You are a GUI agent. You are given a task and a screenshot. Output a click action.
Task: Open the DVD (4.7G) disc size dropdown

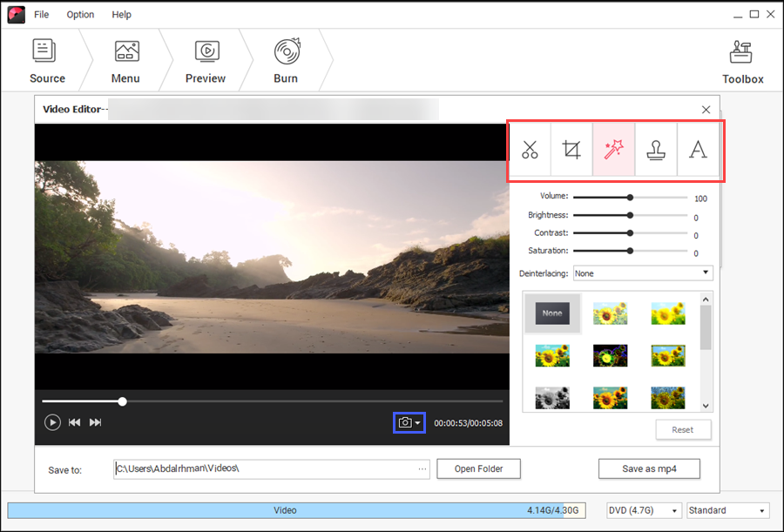pos(643,509)
